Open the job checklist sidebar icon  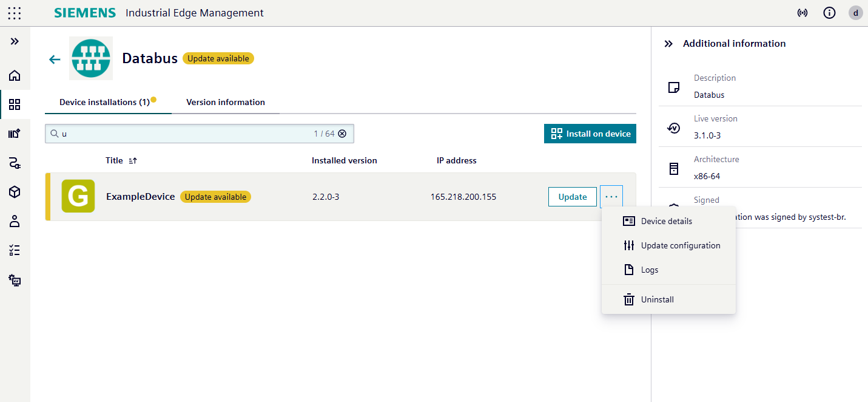click(x=15, y=250)
